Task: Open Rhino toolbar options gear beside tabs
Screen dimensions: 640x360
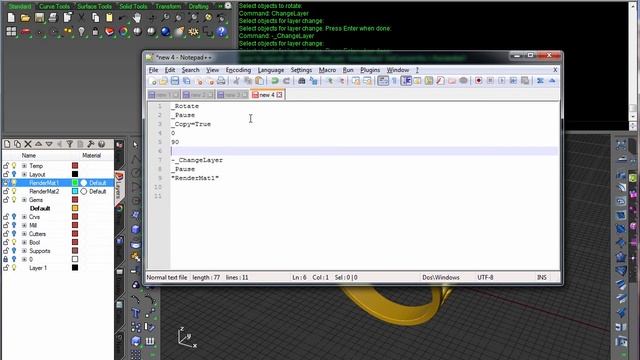Action: [x=228, y=6]
